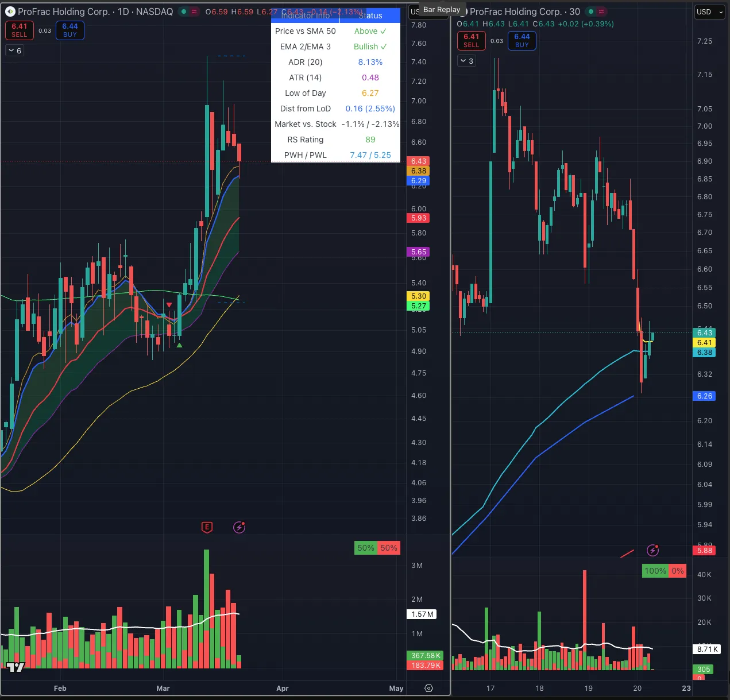
Task: Click the 6.41 SELL button on daily chart
Action: pyautogui.click(x=19, y=30)
